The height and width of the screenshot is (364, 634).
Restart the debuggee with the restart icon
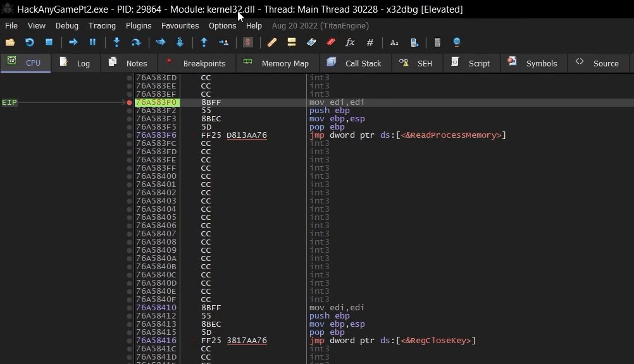(28, 42)
